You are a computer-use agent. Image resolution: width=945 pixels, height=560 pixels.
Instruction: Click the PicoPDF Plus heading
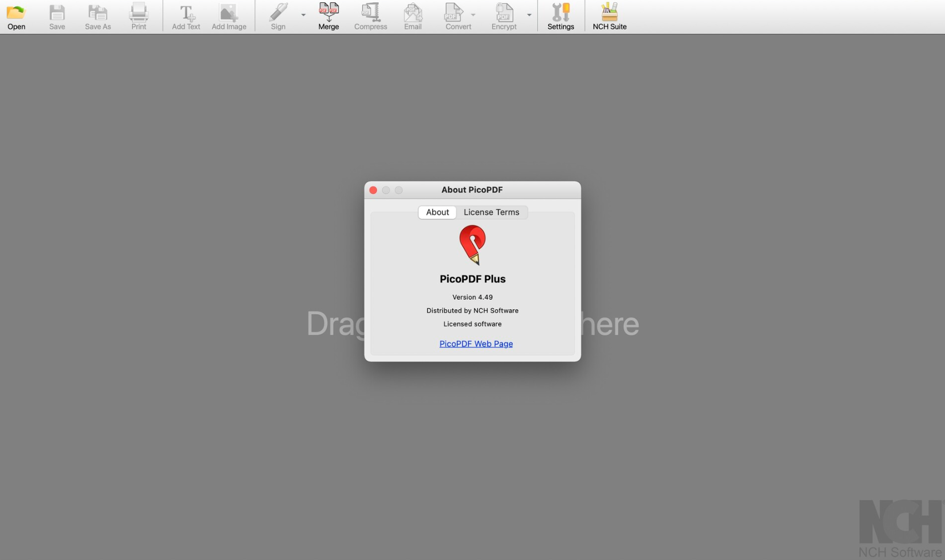click(x=472, y=279)
